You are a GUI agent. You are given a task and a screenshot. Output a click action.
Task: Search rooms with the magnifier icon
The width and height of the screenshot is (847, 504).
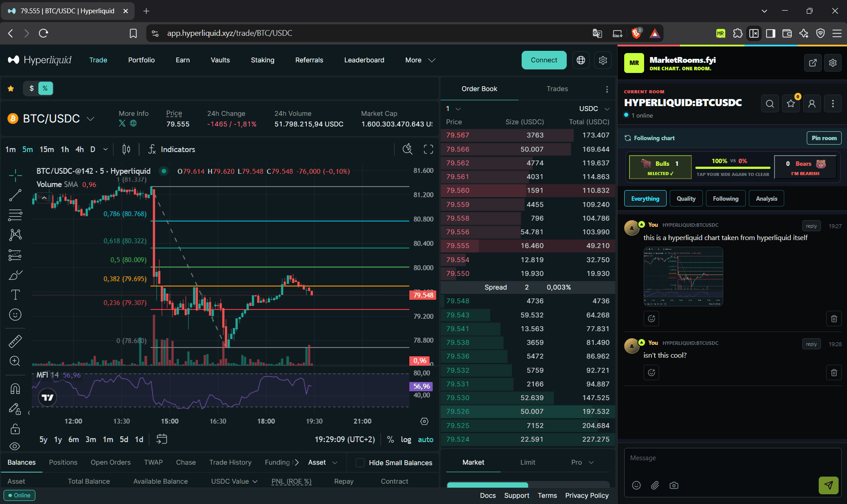(x=770, y=103)
